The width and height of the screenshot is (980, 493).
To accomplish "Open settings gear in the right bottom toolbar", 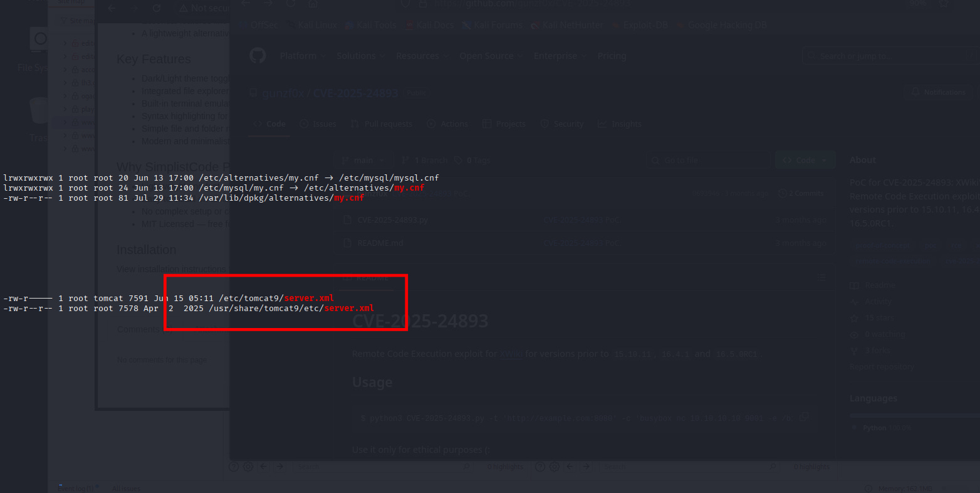I will (555, 467).
